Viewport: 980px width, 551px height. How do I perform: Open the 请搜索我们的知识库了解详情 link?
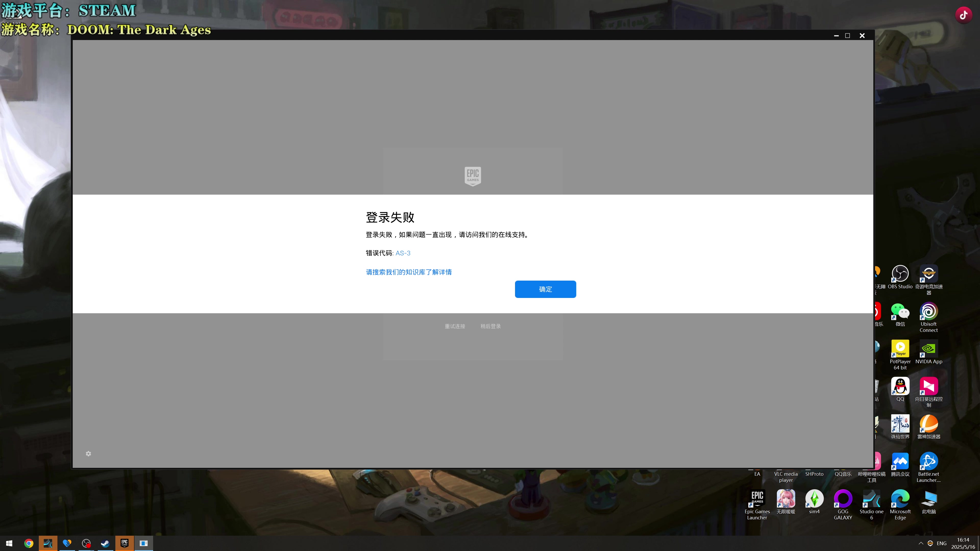coord(409,272)
